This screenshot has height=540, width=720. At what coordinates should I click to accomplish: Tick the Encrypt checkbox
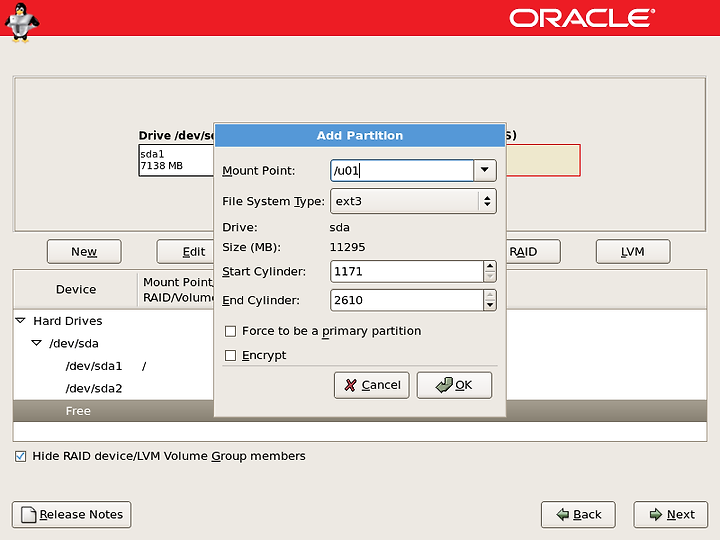(x=231, y=355)
